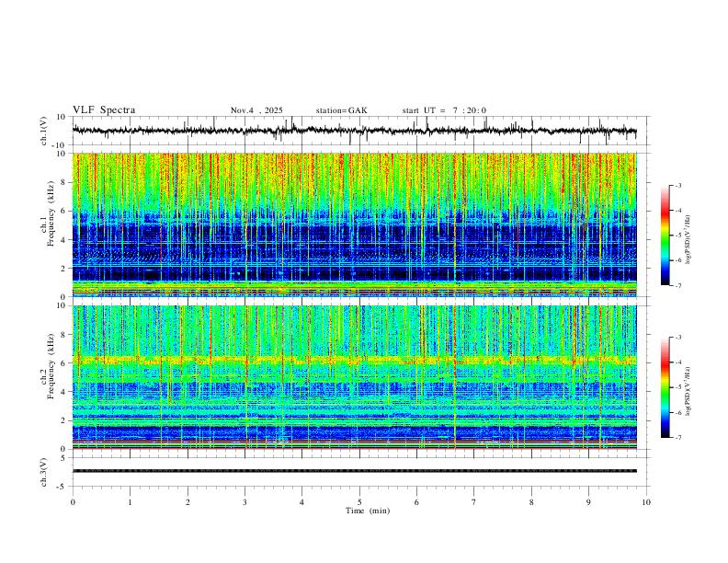Click the 'station=GAK' header label
Viewport: 728px width, 563px height.
(341, 110)
